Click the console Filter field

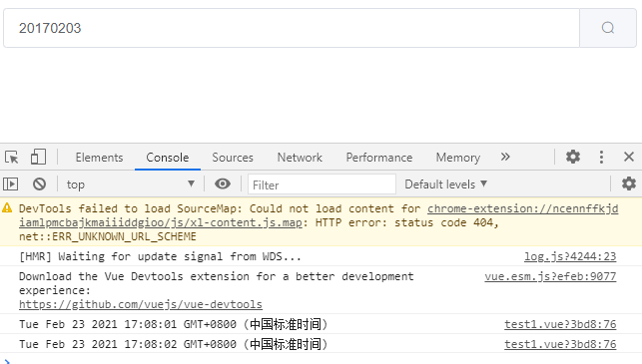tap(321, 184)
